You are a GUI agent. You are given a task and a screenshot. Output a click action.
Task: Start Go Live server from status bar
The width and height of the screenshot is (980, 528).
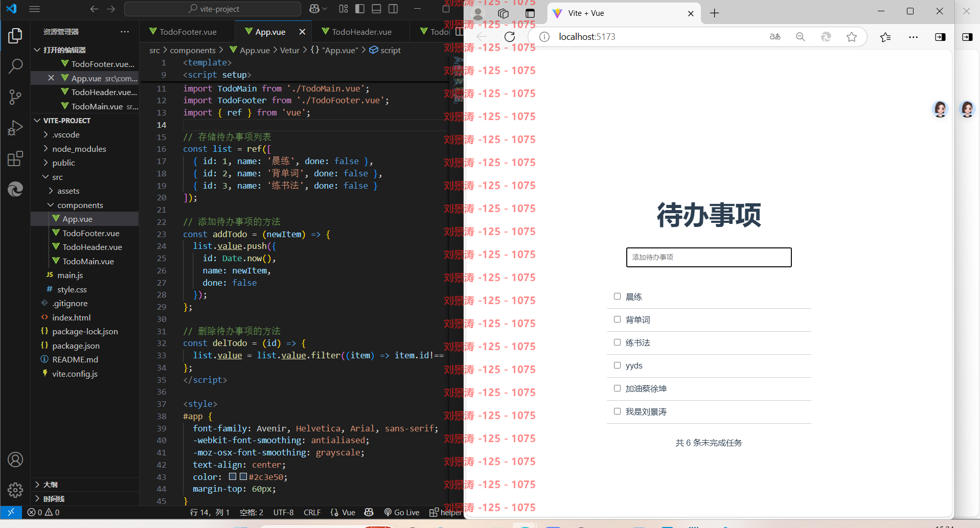tap(402, 512)
